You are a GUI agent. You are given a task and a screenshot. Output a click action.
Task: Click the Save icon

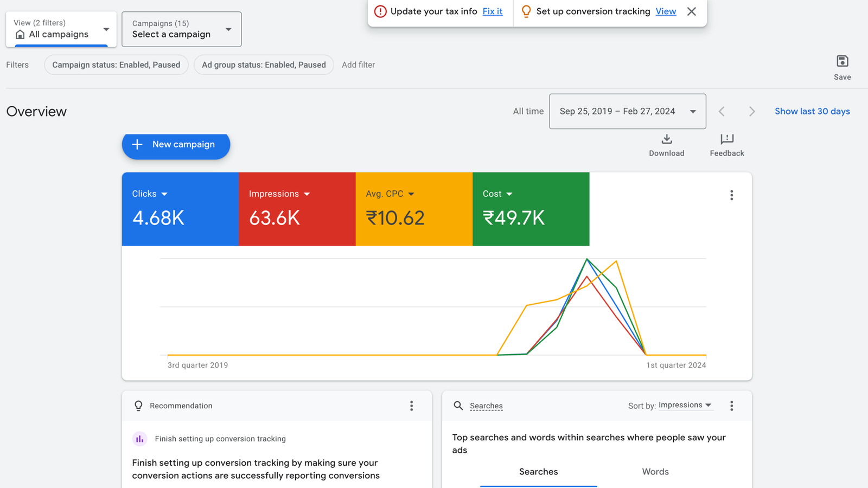click(842, 62)
